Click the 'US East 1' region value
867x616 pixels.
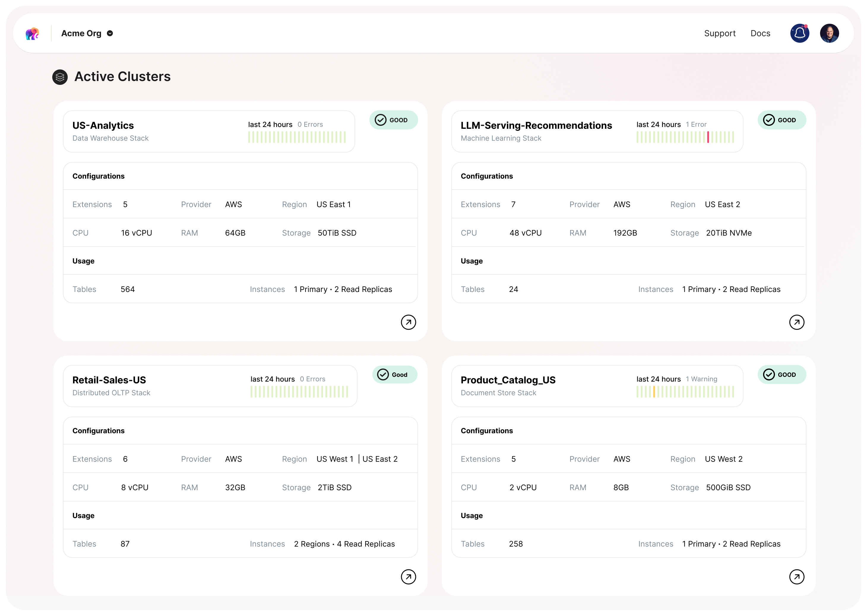tap(333, 204)
